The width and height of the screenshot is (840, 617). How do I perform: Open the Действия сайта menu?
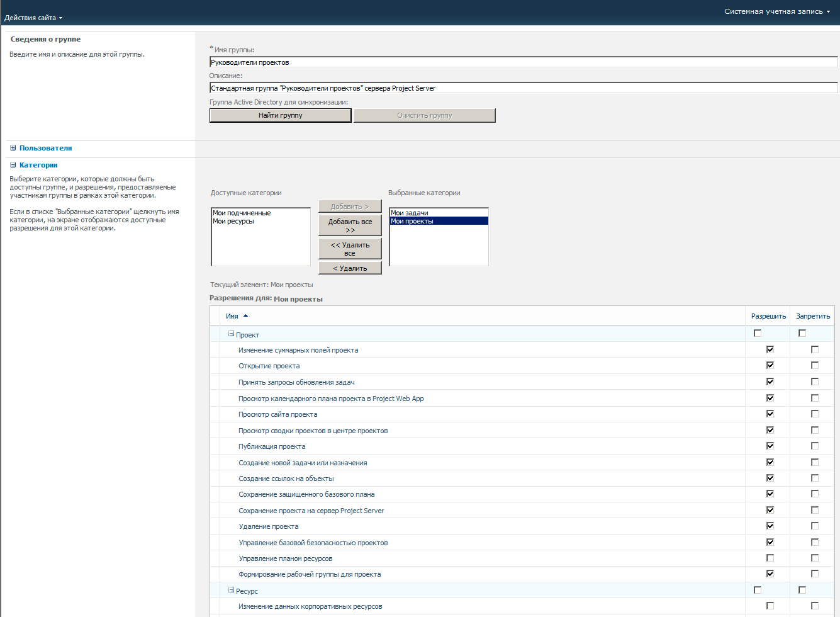click(33, 18)
